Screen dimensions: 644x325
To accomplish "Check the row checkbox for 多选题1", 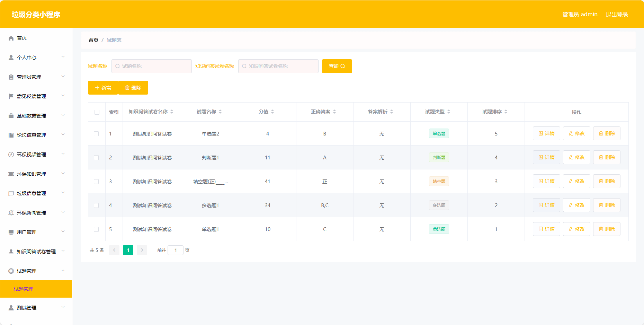I will (96, 205).
